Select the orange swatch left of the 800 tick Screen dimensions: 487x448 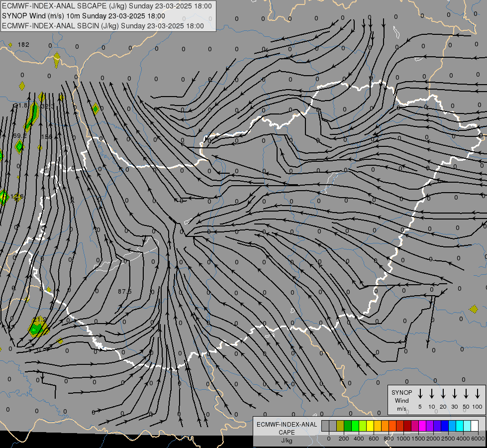(x=385, y=426)
